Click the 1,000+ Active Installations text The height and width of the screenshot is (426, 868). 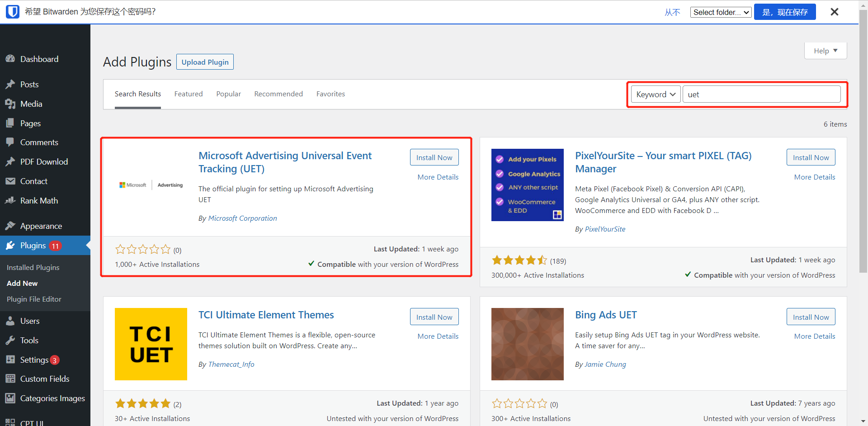point(157,264)
